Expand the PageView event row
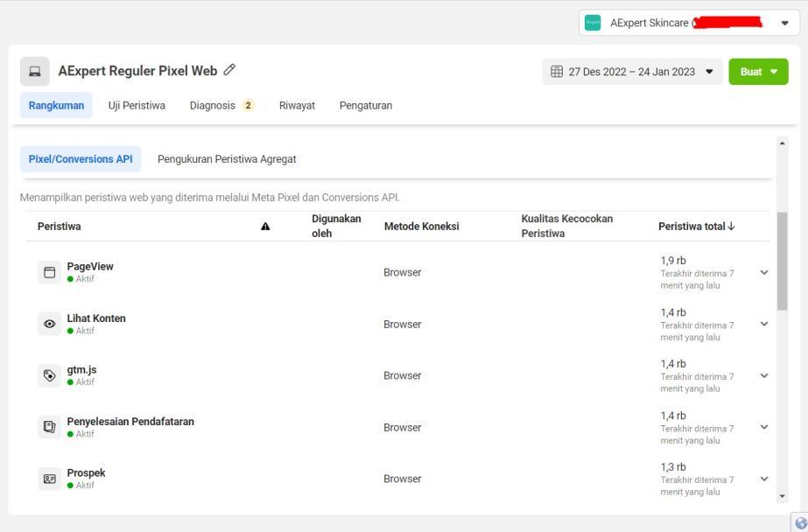This screenshot has width=808, height=532. pos(764,272)
